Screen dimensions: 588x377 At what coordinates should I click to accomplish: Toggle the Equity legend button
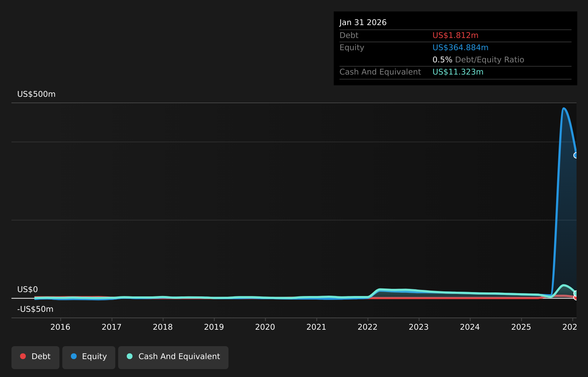pyautogui.click(x=89, y=357)
